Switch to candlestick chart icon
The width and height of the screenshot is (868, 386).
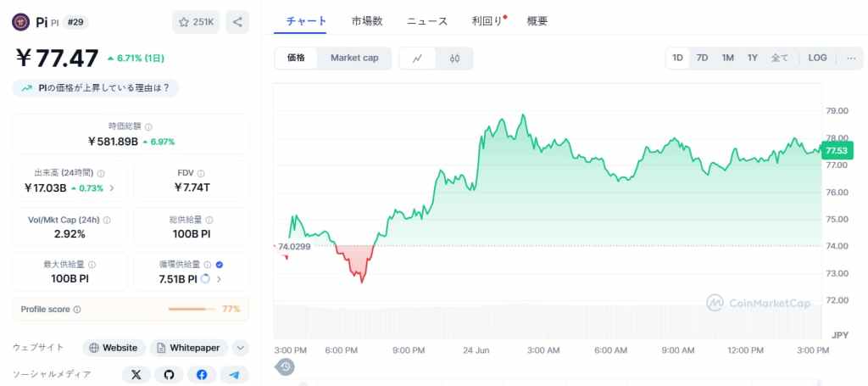click(x=454, y=59)
